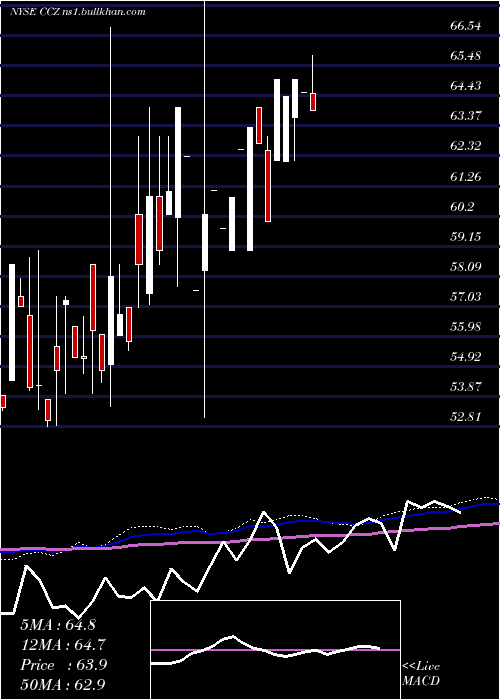
Task: Click the 53.87 price axis label
Action: tap(466, 387)
